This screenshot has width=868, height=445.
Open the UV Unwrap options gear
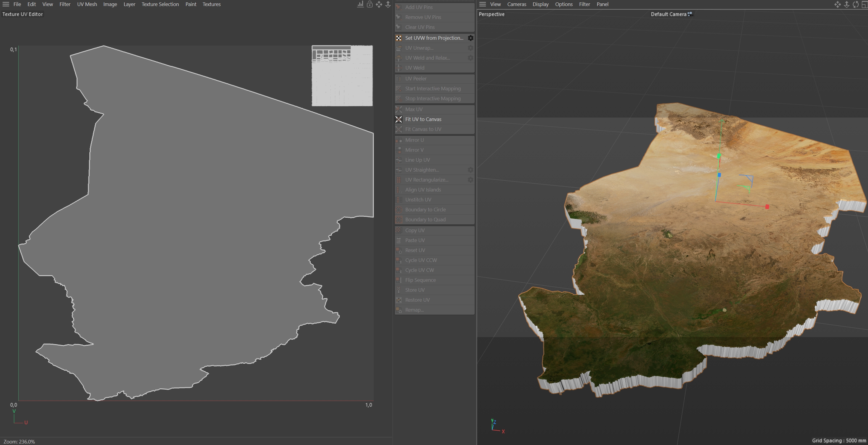tap(470, 48)
